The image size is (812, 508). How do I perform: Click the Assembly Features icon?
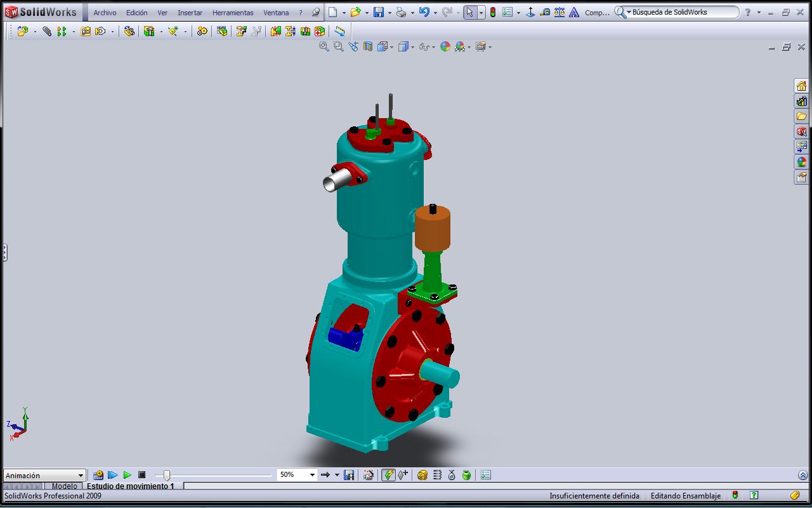[149, 31]
